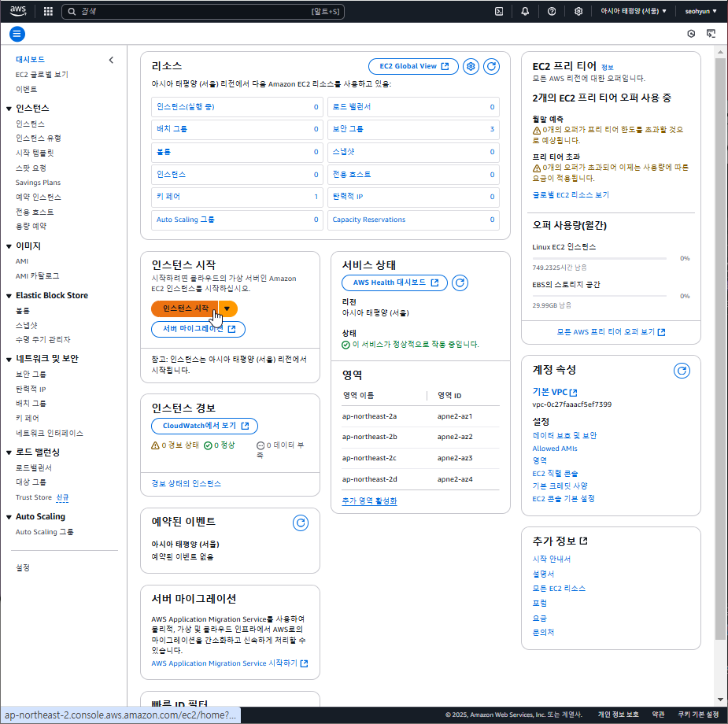Viewport: 728px width, 724px height.
Task: Collapse the Elastic Block Store section
Action: click(9, 296)
